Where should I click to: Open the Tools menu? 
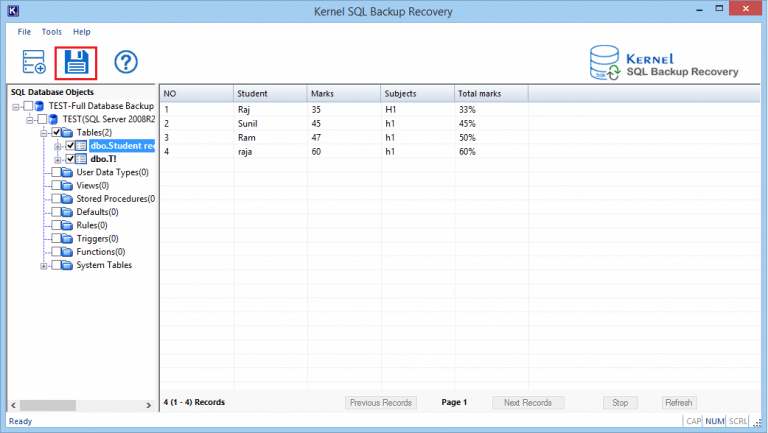coord(52,32)
